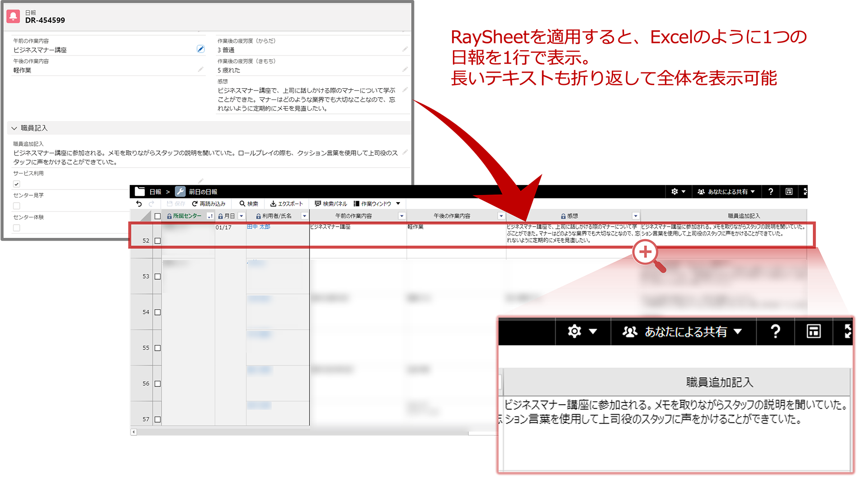Click 日報 in the RaySheet breadcrumb
Image resolution: width=868 pixels, height=477 pixels.
pyautogui.click(x=155, y=192)
